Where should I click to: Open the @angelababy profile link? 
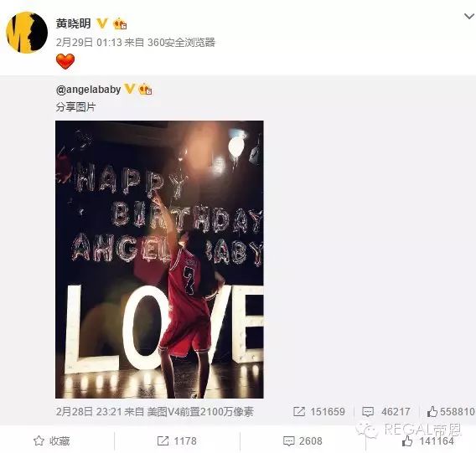(88, 90)
